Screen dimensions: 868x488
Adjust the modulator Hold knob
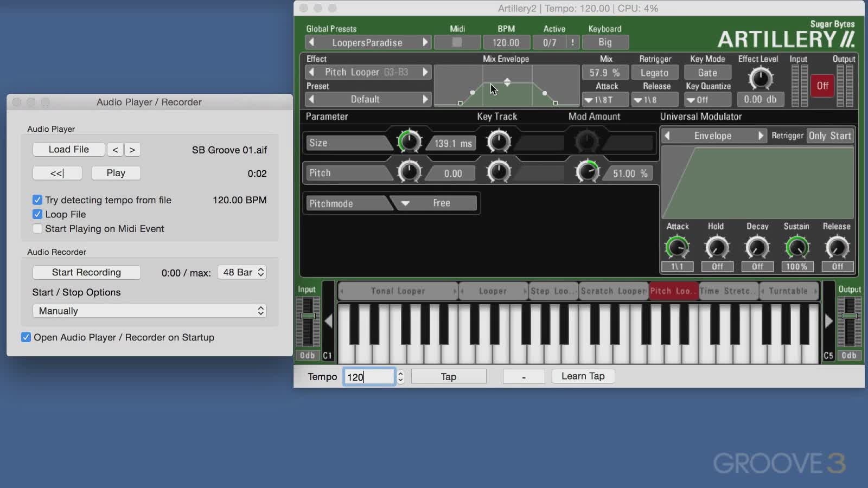click(717, 248)
